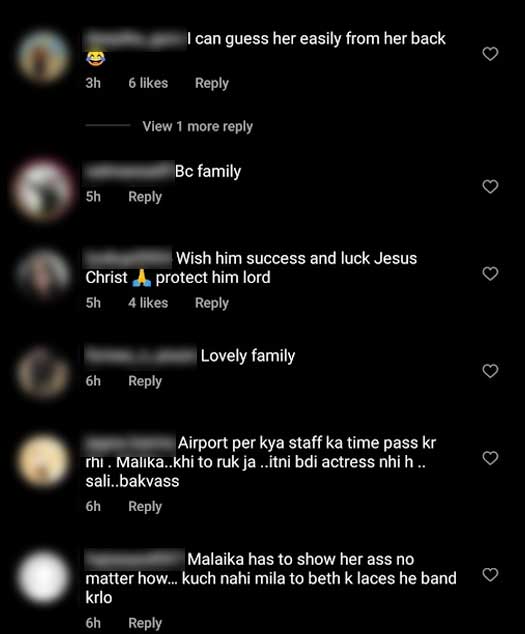Reply to the 'I can guess her easily' comment

coord(212,83)
